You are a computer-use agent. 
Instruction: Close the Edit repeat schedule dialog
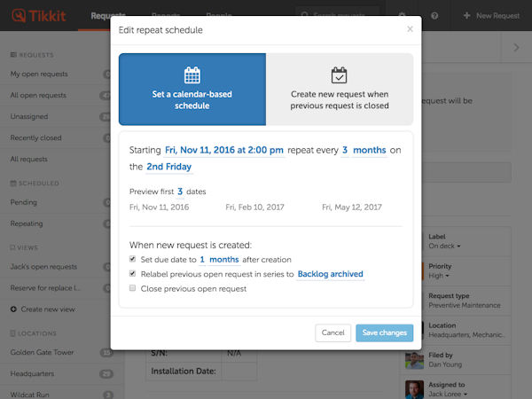[410, 29]
